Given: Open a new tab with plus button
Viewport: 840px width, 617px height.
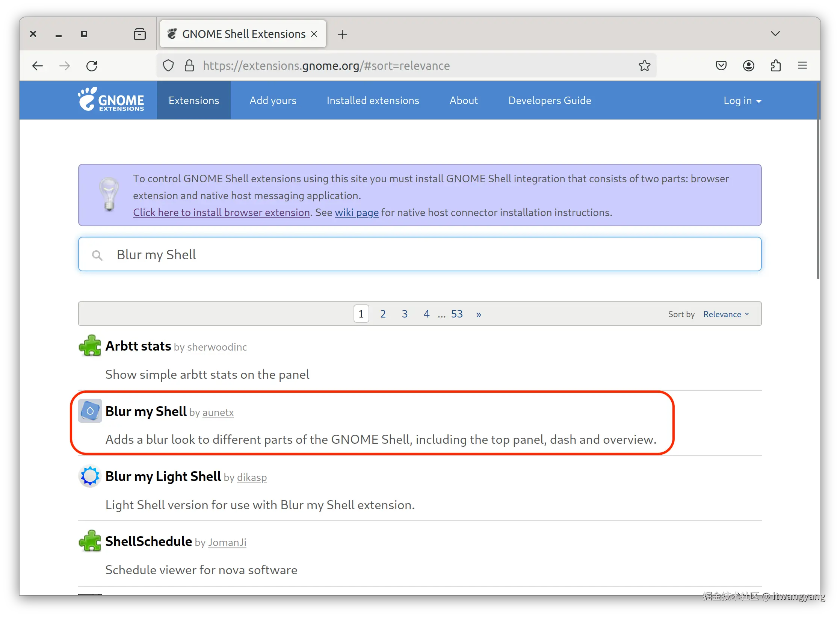Looking at the screenshot, I should tap(342, 34).
